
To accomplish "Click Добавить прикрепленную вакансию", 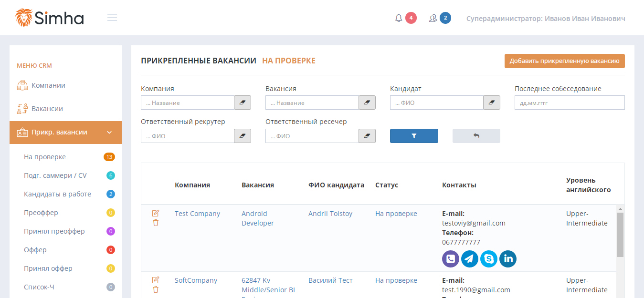I will [x=564, y=61].
